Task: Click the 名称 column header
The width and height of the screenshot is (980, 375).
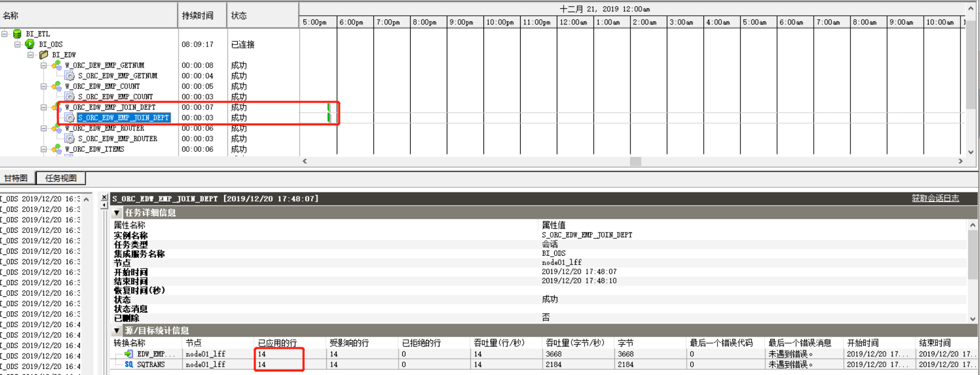Action: pos(89,16)
